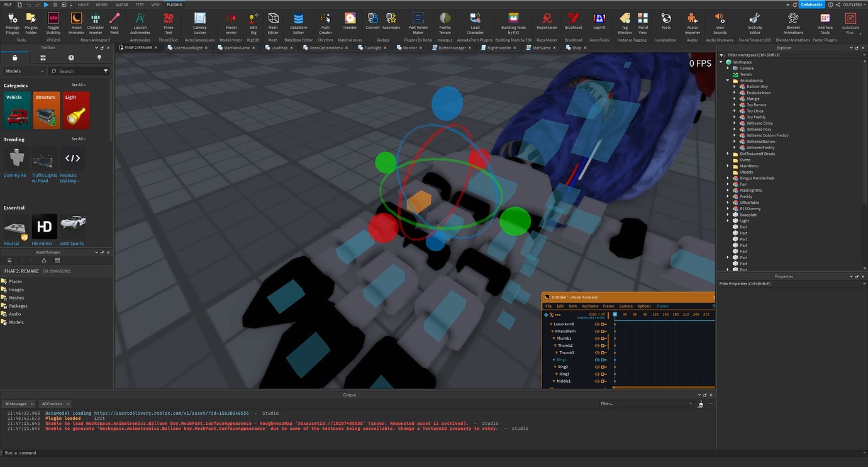Click Material Icons Inserter
This screenshot has height=467, width=868.
click(350, 23)
